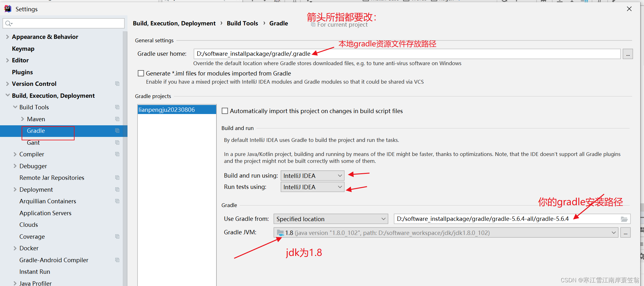Click the project-level icon beside Build Tools
The width and height of the screenshot is (644, 286).
pos(117,107)
